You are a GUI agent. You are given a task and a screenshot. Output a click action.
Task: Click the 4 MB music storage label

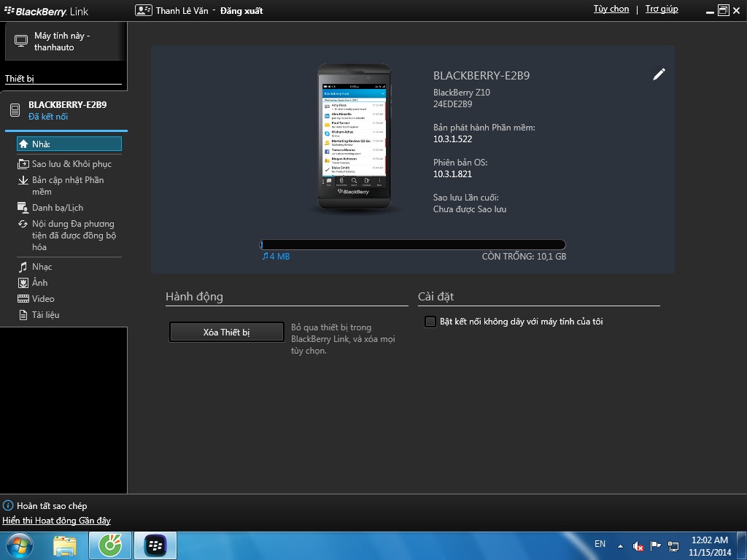[276, 256]
